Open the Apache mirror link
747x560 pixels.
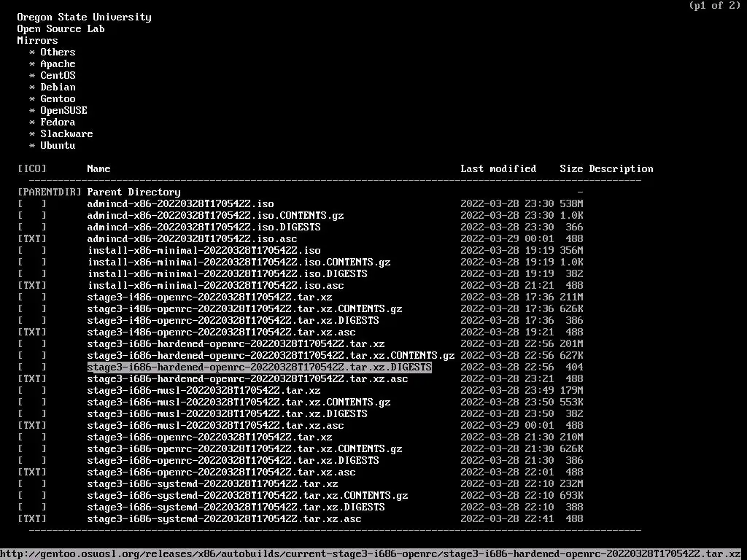pos(58,64)
